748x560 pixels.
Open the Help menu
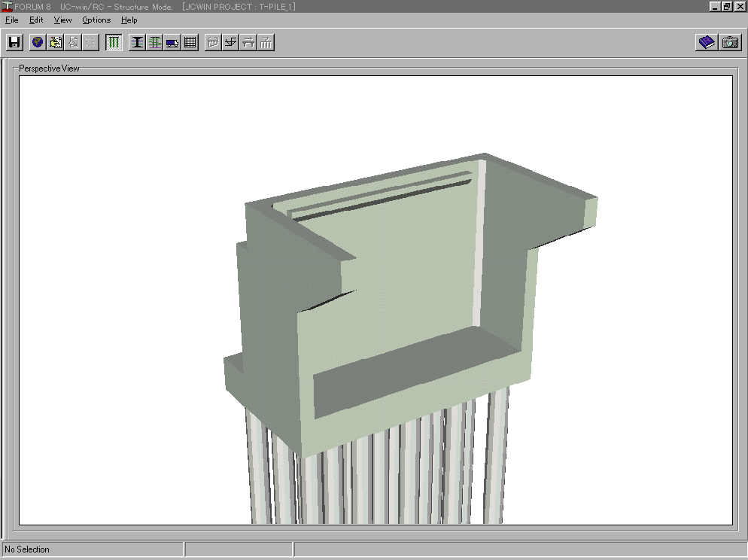[x=129, y=20]
